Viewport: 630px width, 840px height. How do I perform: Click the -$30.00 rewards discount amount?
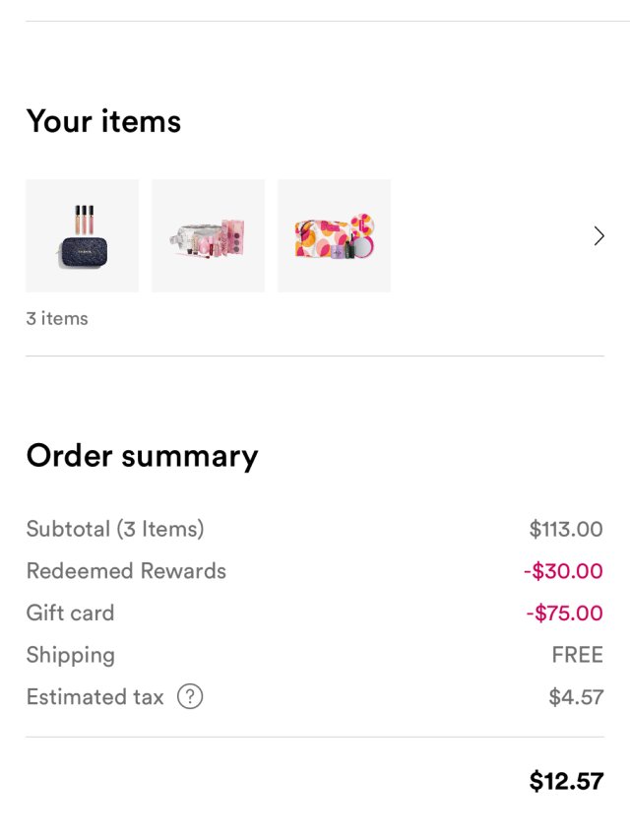tap(562, 571)
